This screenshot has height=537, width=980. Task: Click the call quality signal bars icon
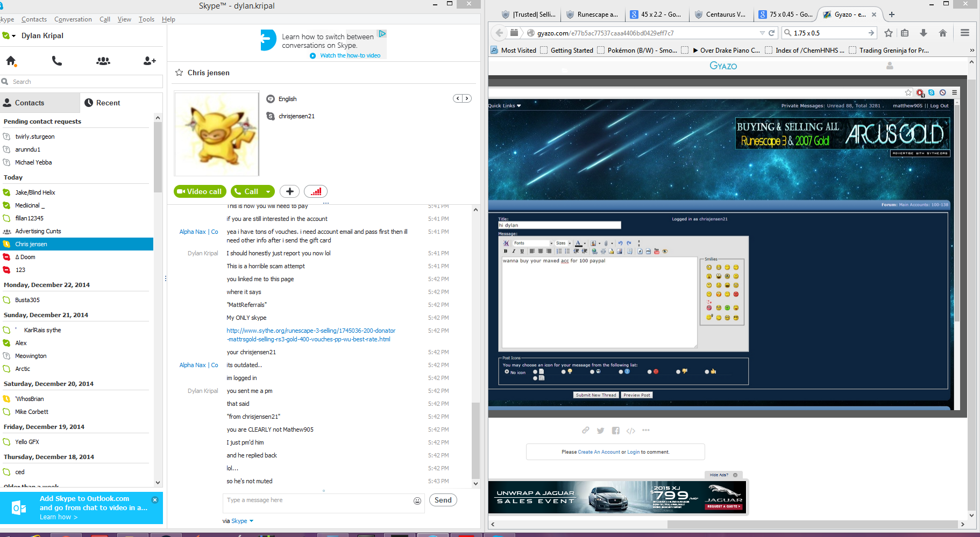pos(316,191)
